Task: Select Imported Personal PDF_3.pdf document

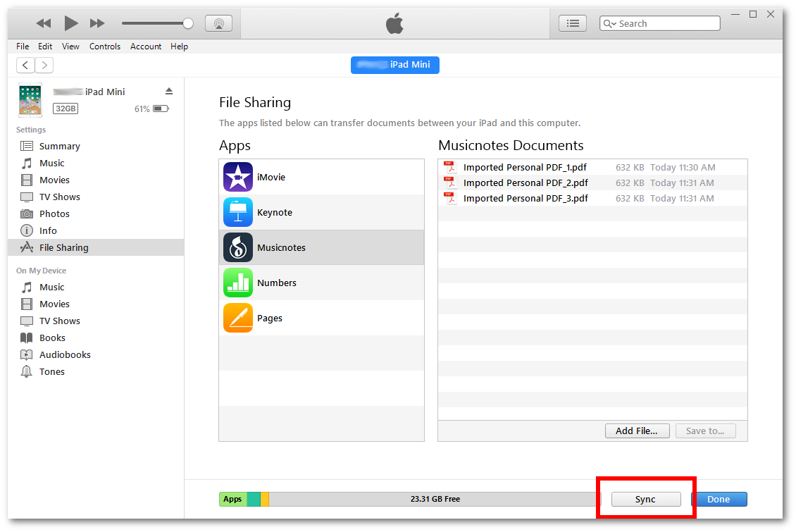Action: [x=592, y=199]
